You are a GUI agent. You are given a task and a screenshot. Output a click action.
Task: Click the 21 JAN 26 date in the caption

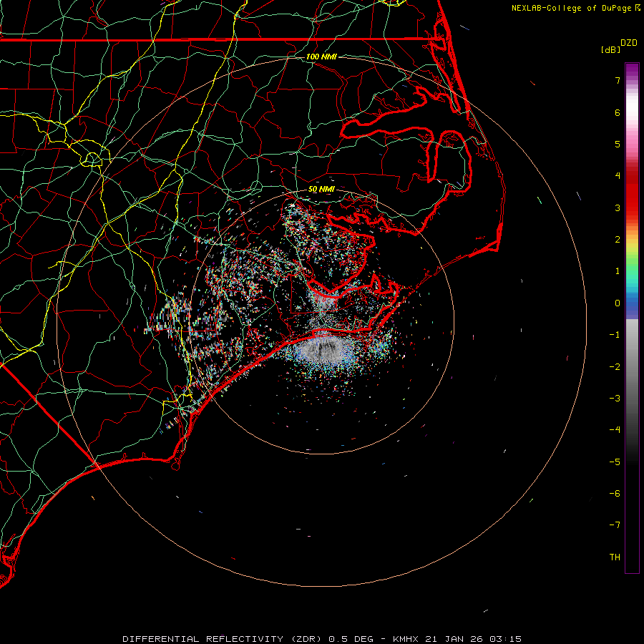click(455, 639)
